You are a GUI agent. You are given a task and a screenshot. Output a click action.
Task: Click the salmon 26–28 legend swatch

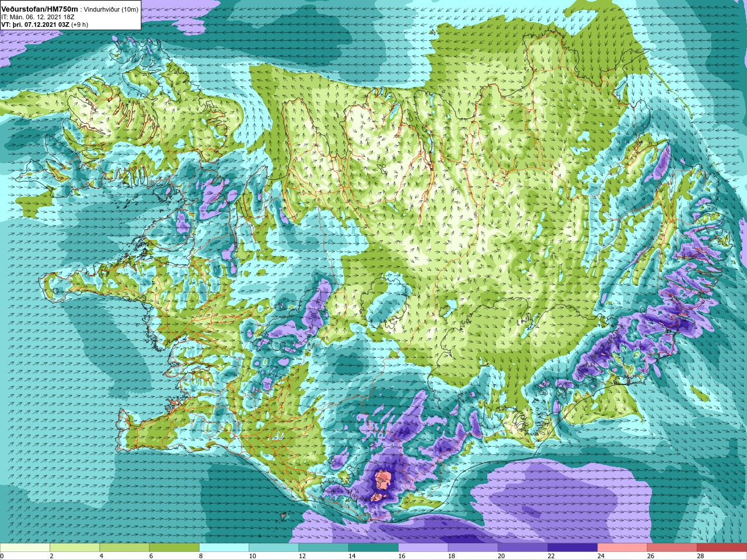click(672, 547)
